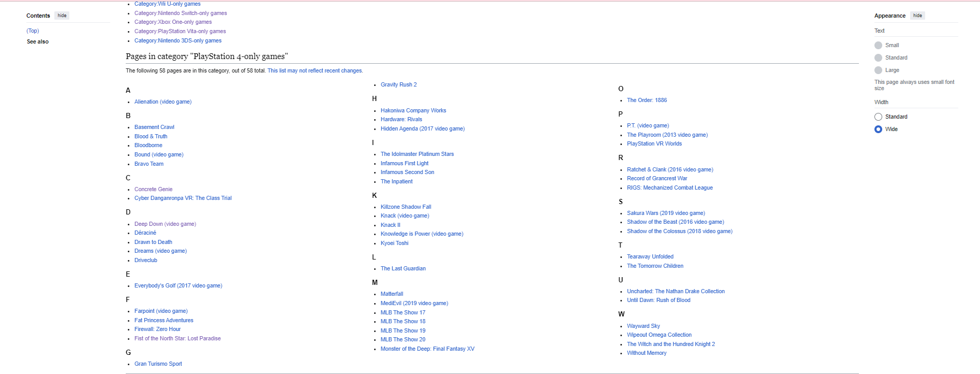Viewport: 980px width, 374px height.
Task: Open Deep Down (video game) page
Action: [x=165, y=224]
